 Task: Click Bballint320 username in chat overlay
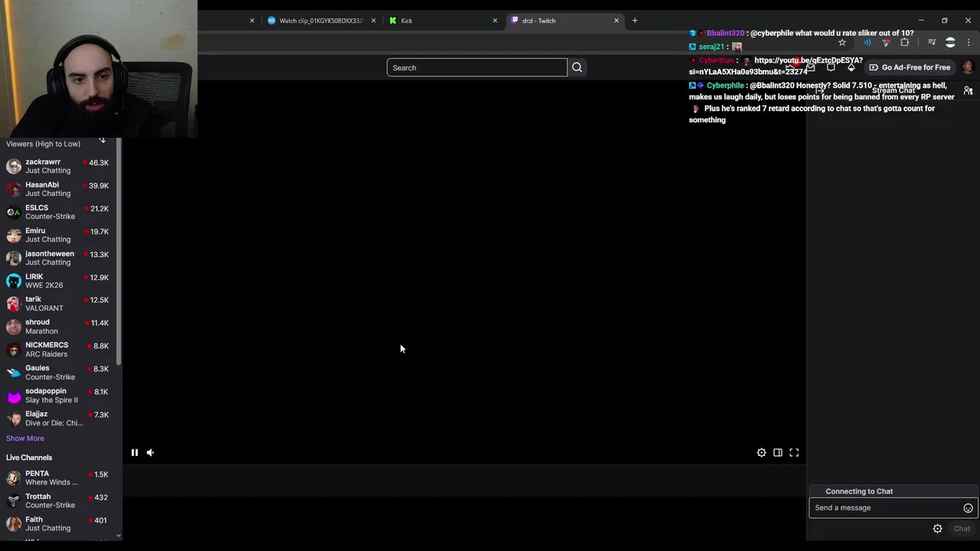click(725, 34)
